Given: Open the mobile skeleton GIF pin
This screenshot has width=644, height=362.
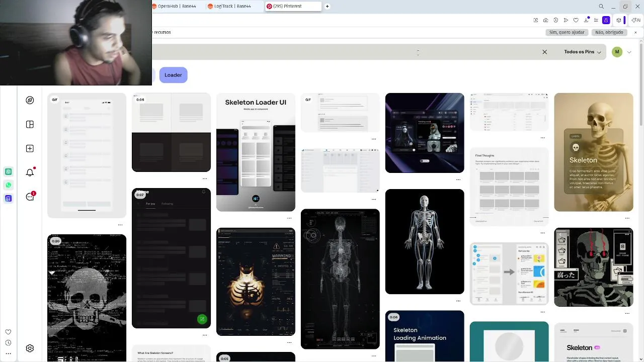Looking at the screenshot, I should point(87,155).
